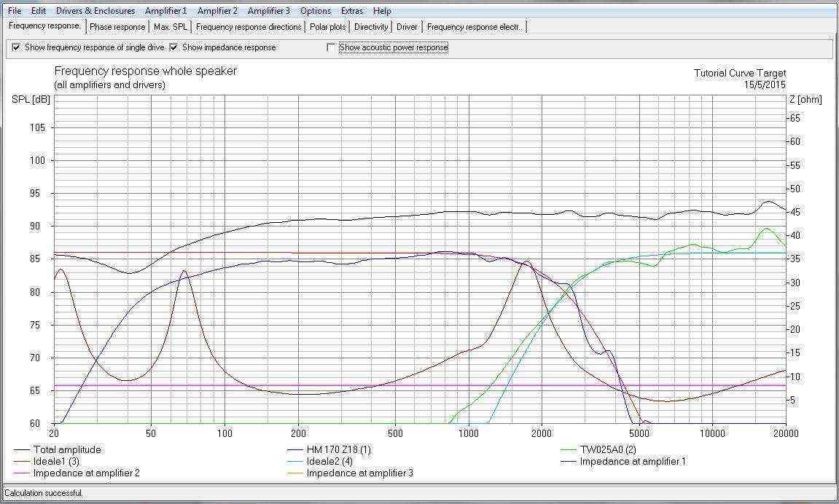The height and width of the screenshot is (504, 839).
Task: Open the Amplifier 2 menu
Action: (x=217, y=11)
